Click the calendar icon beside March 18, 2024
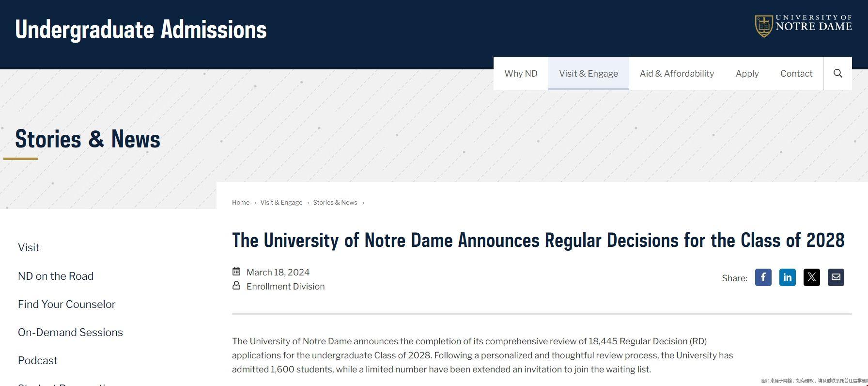This screenshot has height=386, width=868. pyautogui.click(x=236, y=272)
